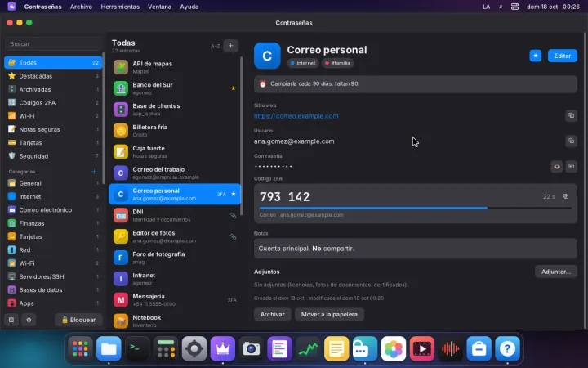Open the Help question mark dock icon
Screen dimensions: 588x368
[507, 348]
